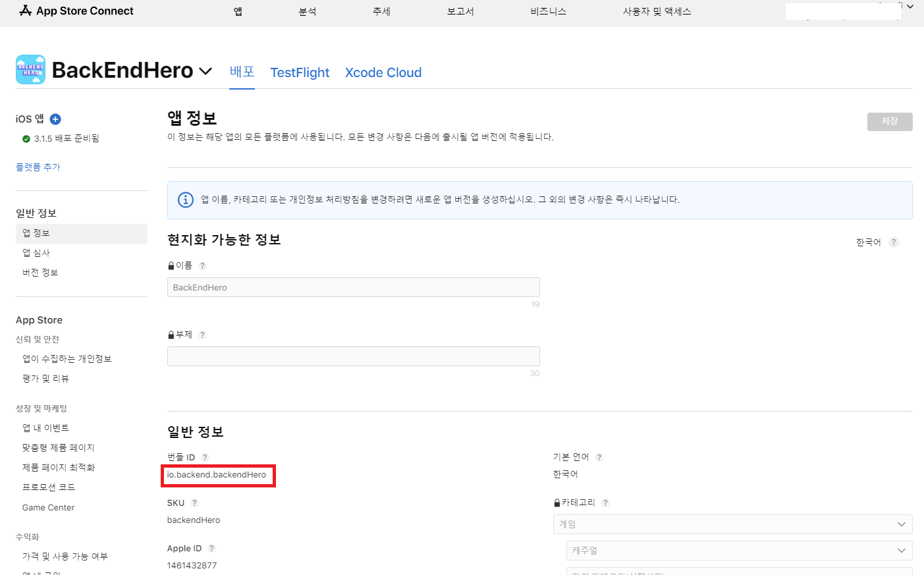924x575 pixels.
Task: Open the 추세 top navigation menu
Action: point(381,11)
